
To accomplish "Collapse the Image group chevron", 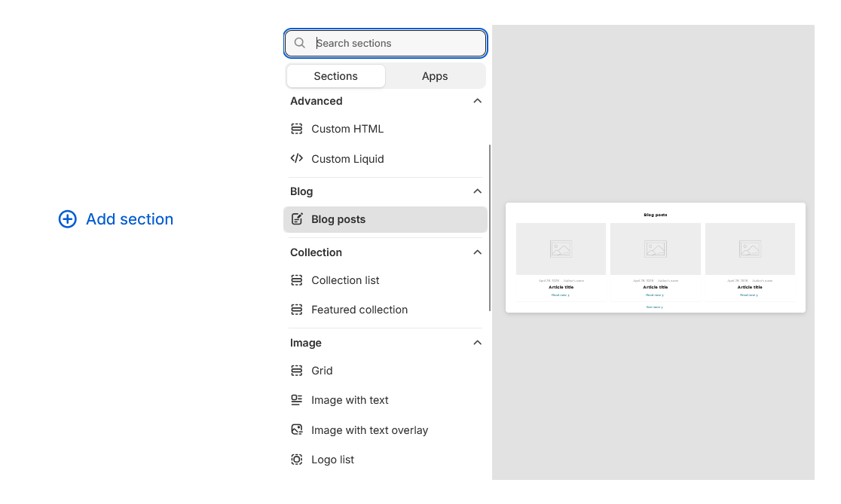I will point(477,343).
